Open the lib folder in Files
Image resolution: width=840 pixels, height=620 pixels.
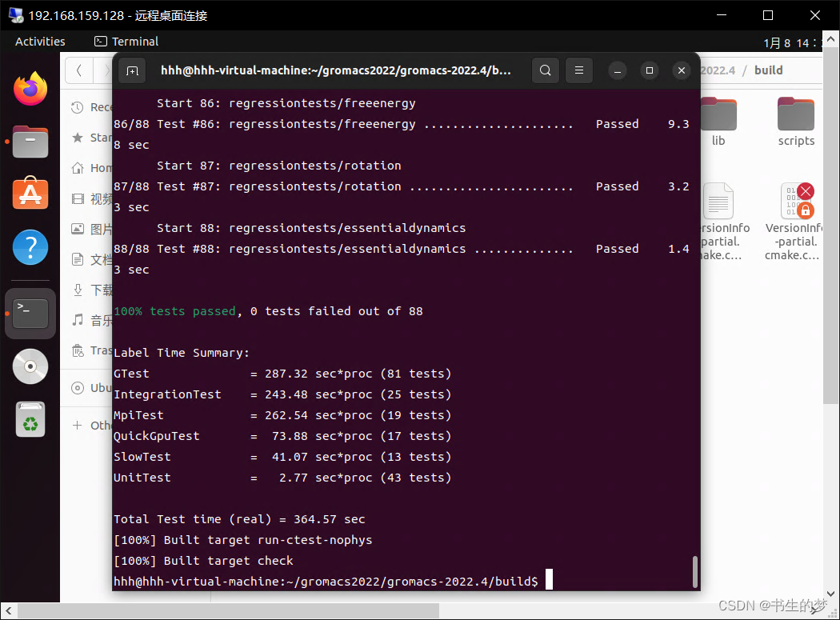(718, 122)
